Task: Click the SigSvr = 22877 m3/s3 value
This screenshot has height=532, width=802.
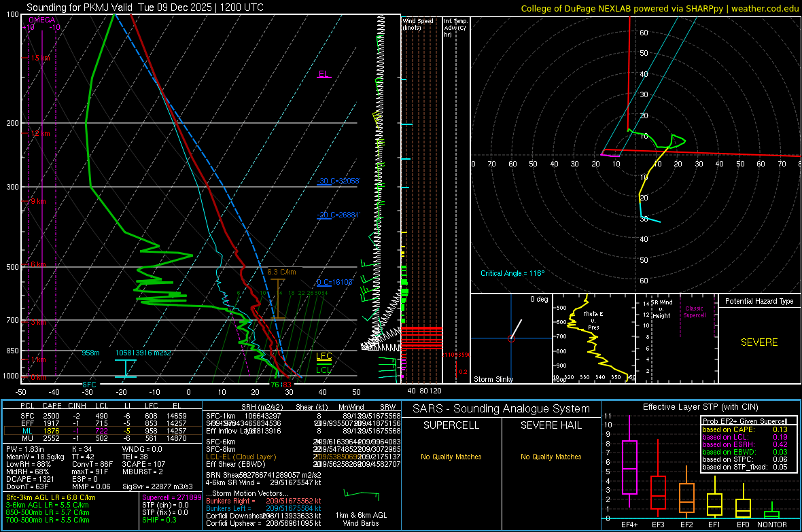Action: (x=158, y=486)
